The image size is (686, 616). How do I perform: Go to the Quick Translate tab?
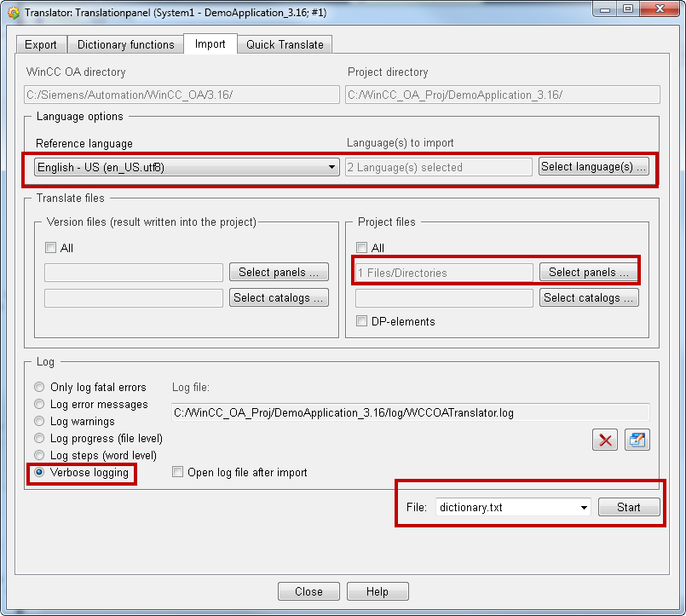click(x=285, y=45)
